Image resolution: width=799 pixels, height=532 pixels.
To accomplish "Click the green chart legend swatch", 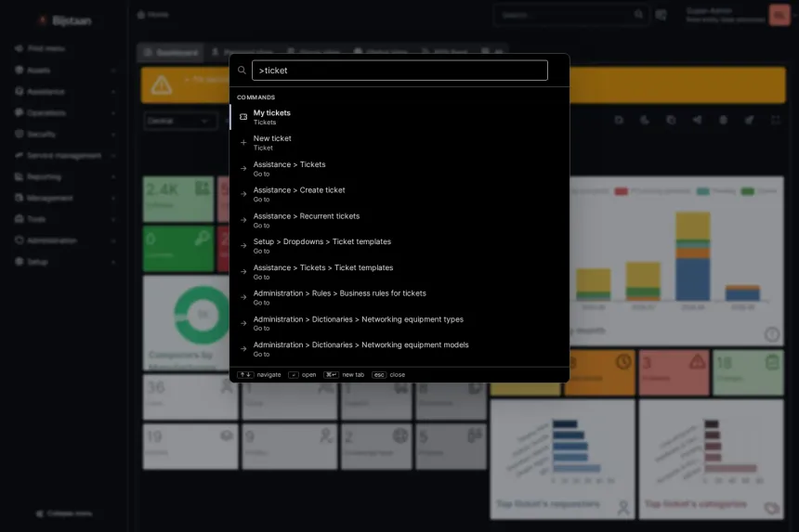I will [748, 191].
